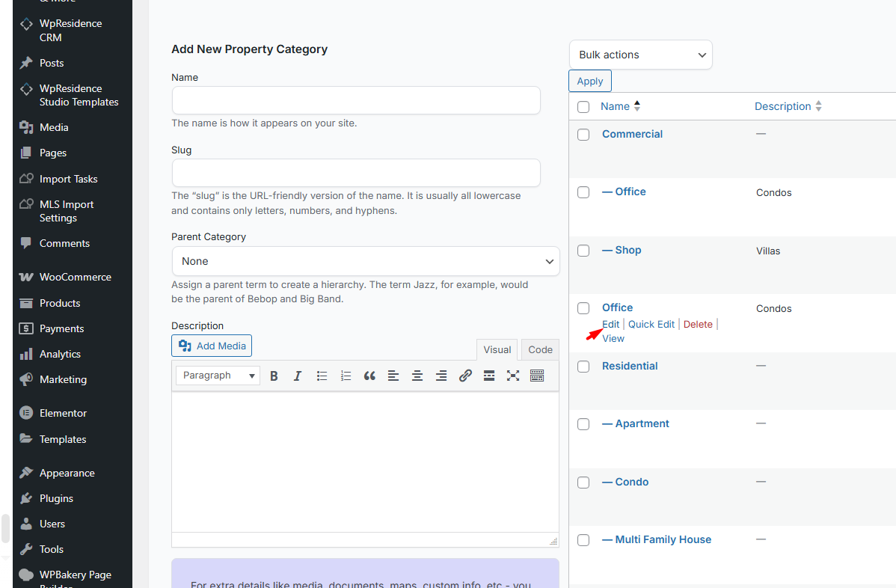Open the Paragraph format dropdown

point(218,376)
